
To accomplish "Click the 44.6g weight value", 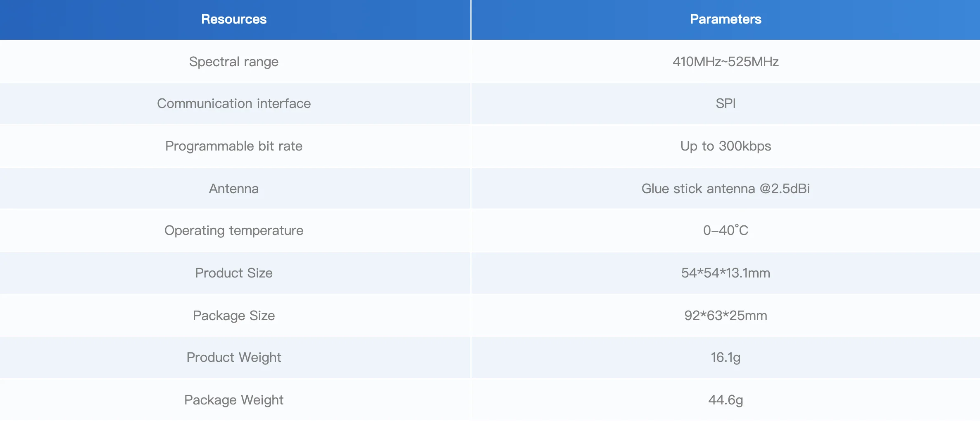I will coord(725,400).
